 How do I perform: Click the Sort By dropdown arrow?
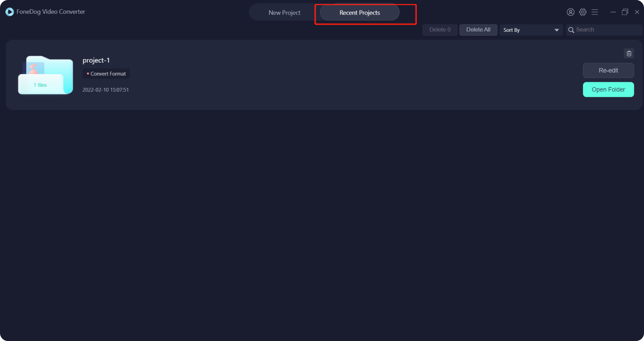tap(556, 30)
